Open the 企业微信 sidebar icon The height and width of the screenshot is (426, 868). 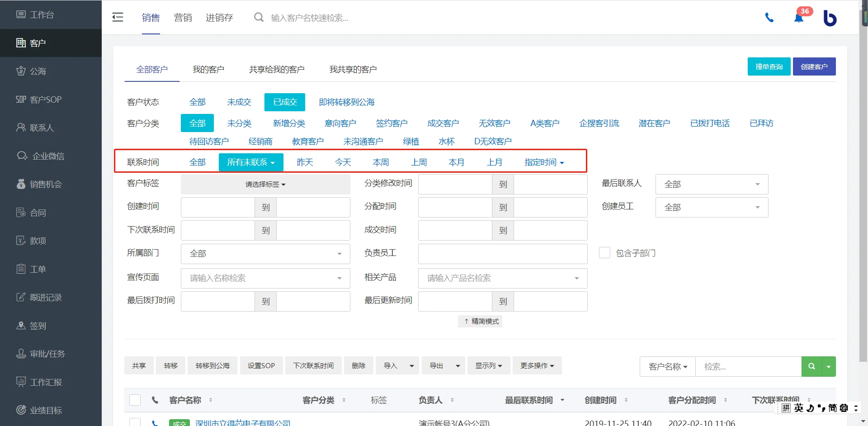[x=22, y=156]
